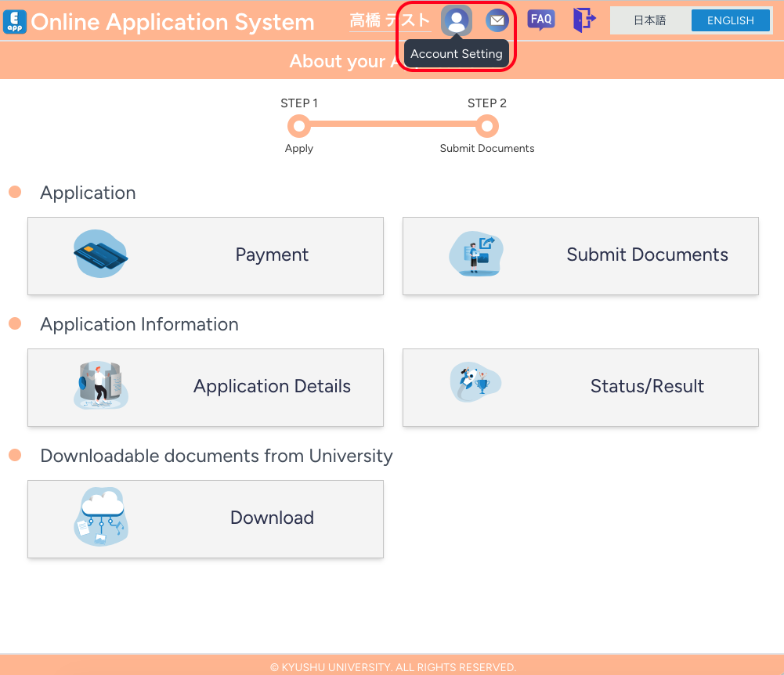Click the E-app logo
Viewport: 784px width, 675px height.
[16, 21]
